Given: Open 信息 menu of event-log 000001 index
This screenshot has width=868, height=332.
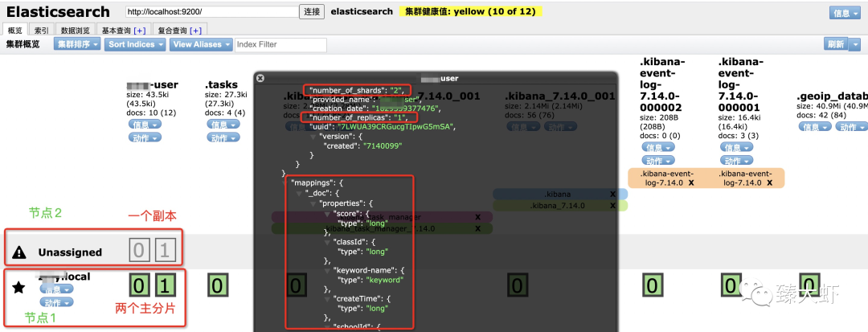Looking at the screenshot, I should (x=736, y=148).
